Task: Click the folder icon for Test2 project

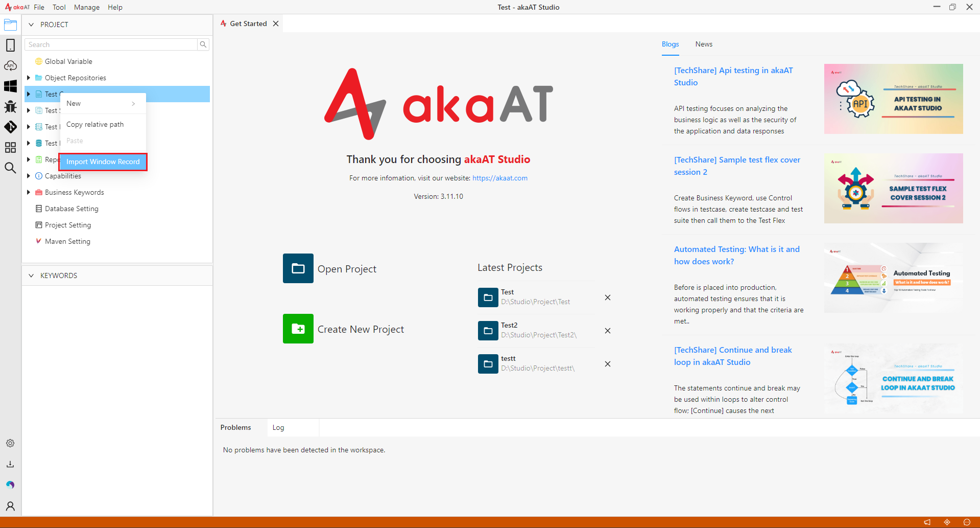Action: (x=488, y=330)
